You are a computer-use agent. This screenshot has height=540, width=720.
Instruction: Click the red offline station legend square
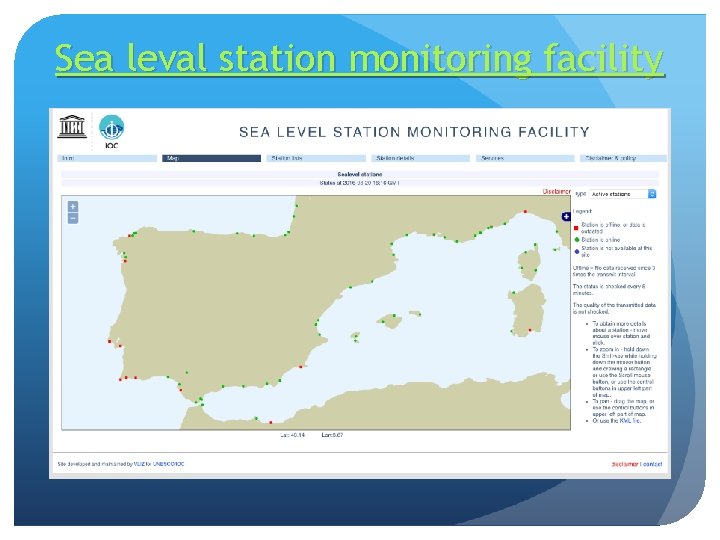click(576, 228)
